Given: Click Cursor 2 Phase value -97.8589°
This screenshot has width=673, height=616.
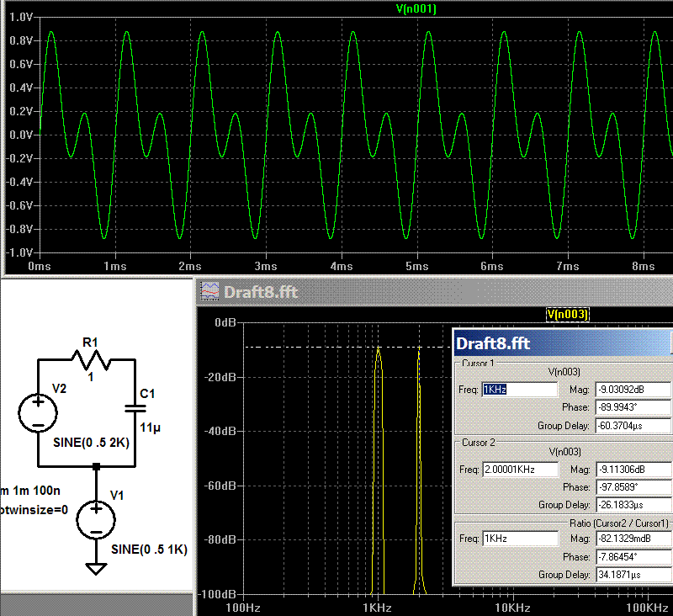Looking at the screenshot, I should [x=633, y=486].
